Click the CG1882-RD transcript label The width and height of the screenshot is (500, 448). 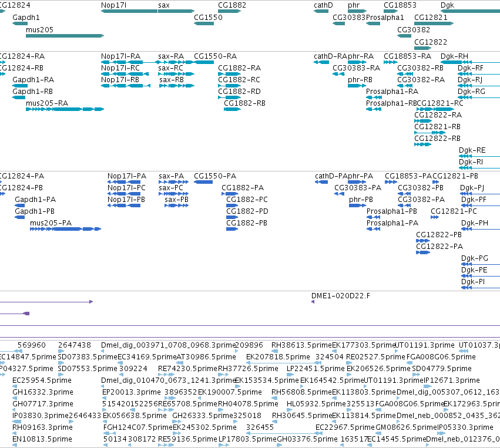tap(239, 92)
